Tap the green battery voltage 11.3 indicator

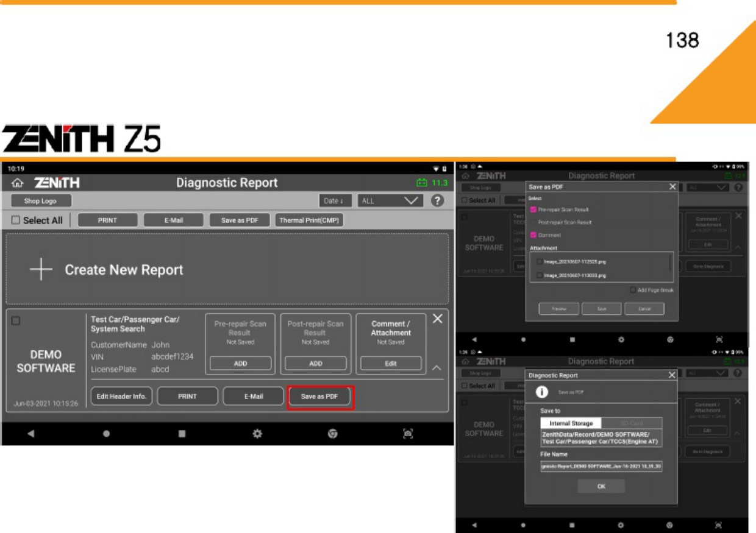pyautogui.click(x=432, y=182)
